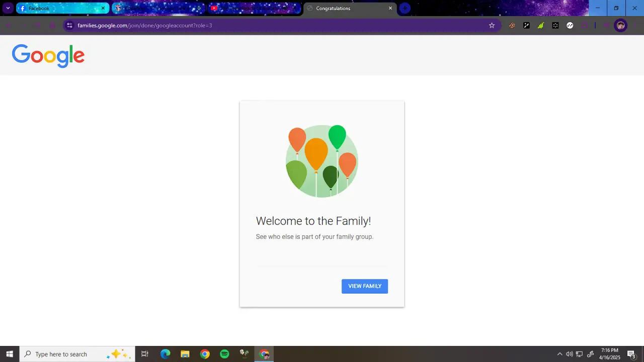
Task: Open the volume control in tray
Action: click(x=569, y=354)
